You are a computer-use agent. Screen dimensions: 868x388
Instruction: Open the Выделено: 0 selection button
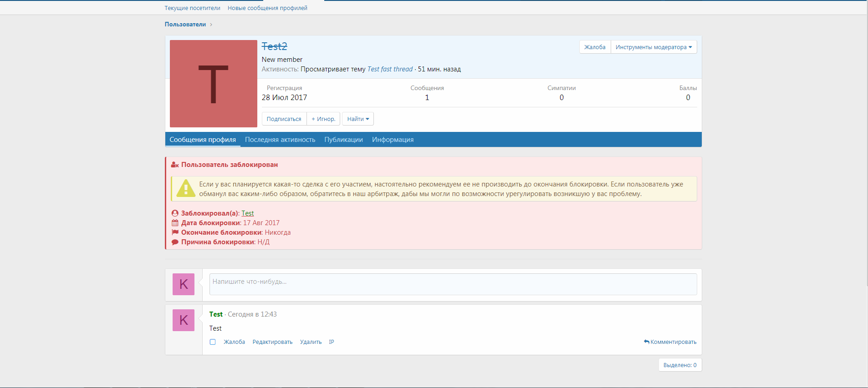click(679, 365)
